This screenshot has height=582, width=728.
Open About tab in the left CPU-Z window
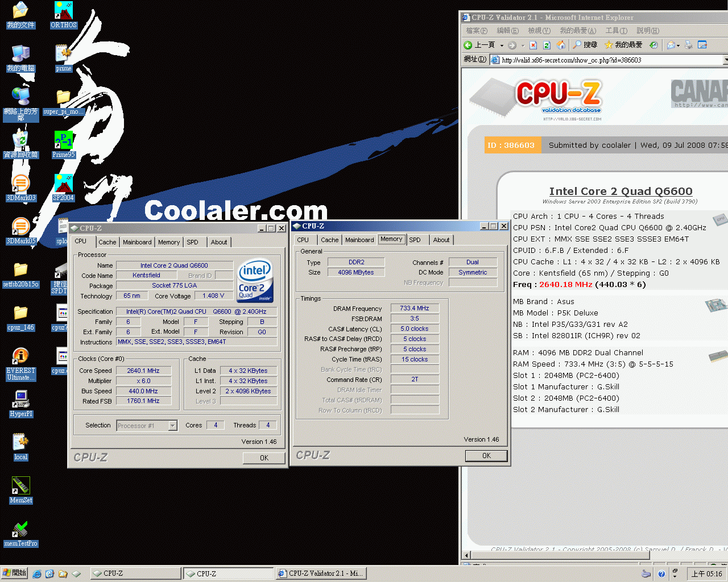tap(219, 242)
